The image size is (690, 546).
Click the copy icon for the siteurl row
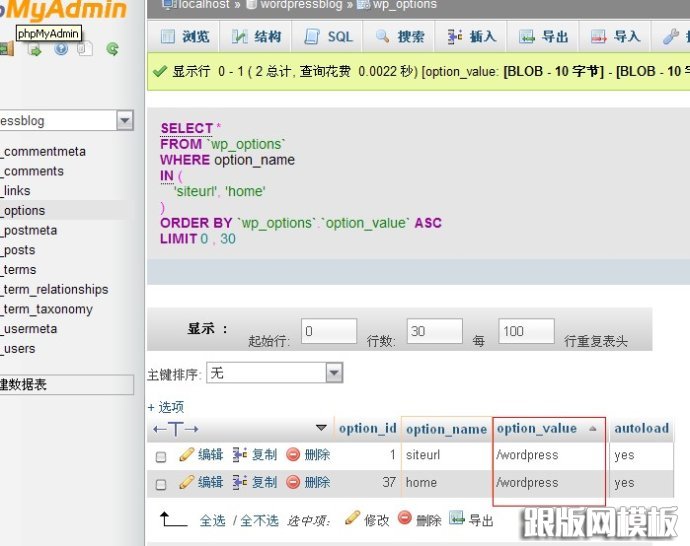(240, 454)
